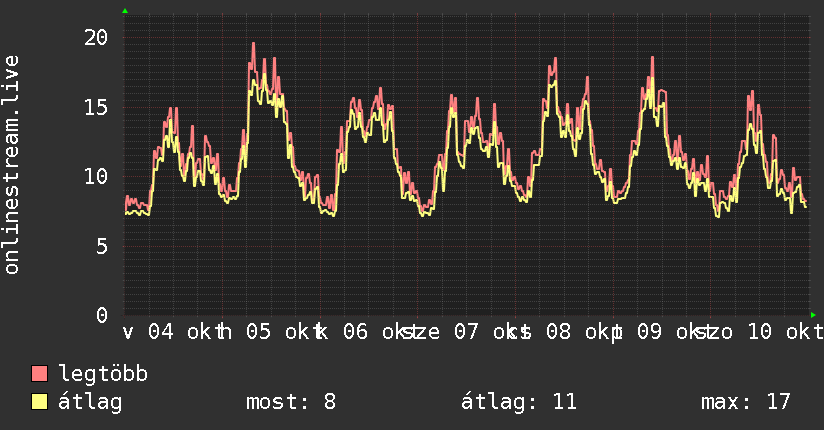The image size is (824, 430).
Task: Click the 'most: 8' value
Action: tap(291, 402)
